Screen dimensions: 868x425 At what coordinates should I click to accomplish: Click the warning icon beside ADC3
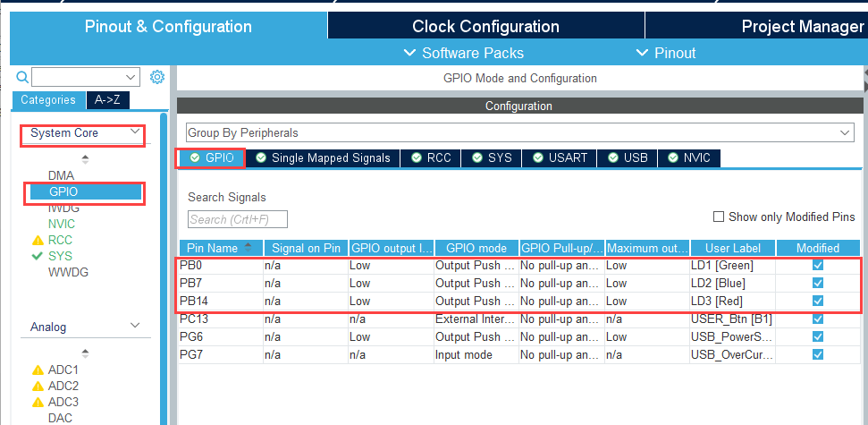pyautogui.click(x=38, y=402)
